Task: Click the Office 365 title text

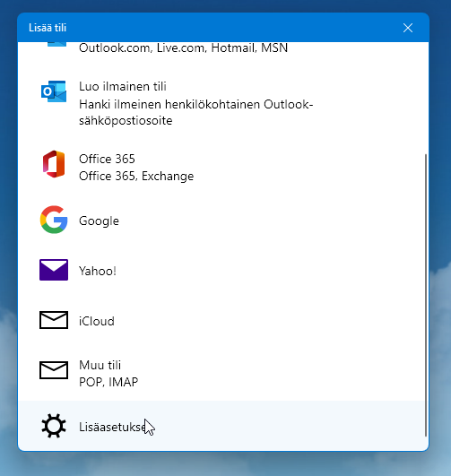Action: click(x=107, y=159)
